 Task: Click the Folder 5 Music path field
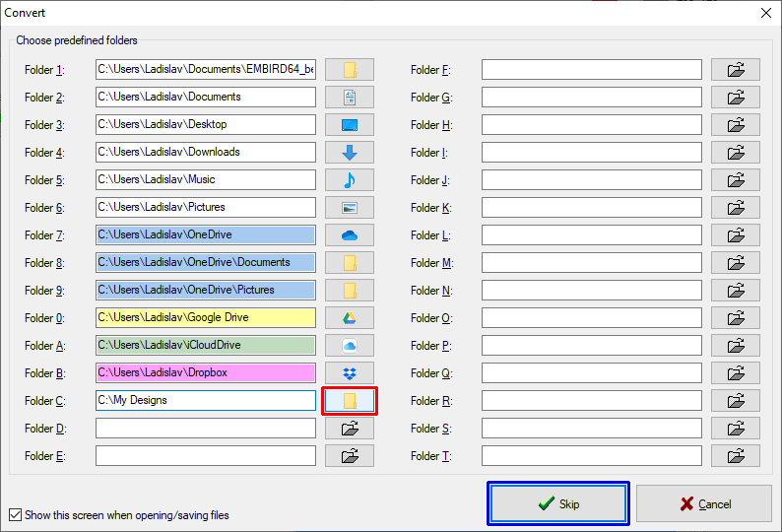coord(206,179)
